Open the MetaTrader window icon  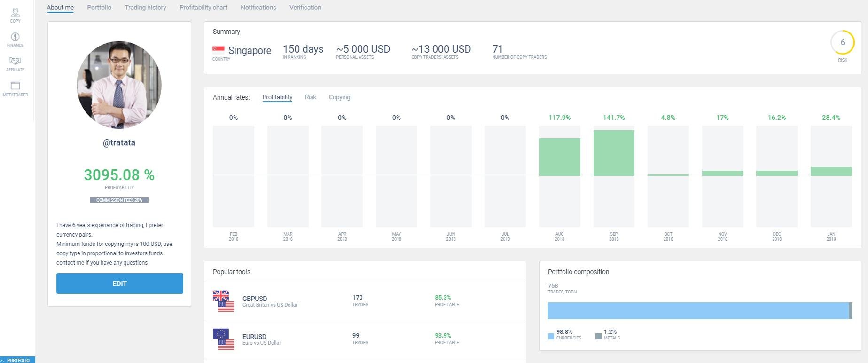click(x=15, y=86)
